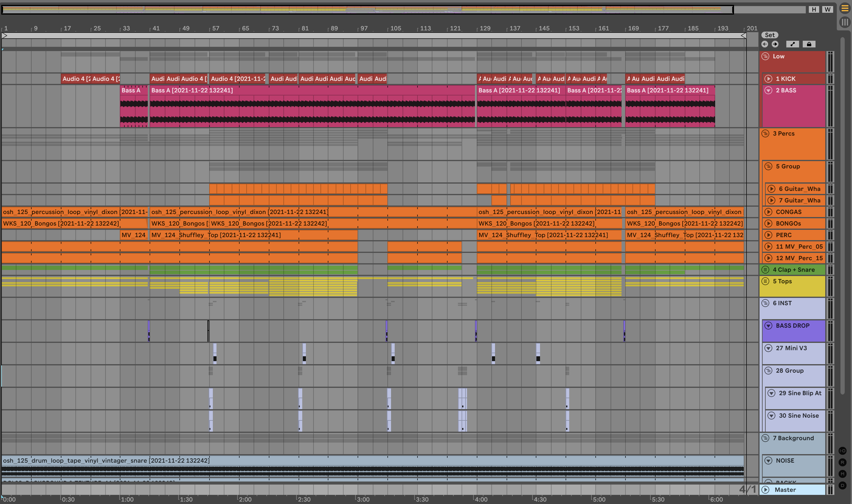This screenshot has height=504, width=852.
Task: Click the Lock Envelopes padlock icon
Action: click(x=809, y=44)
